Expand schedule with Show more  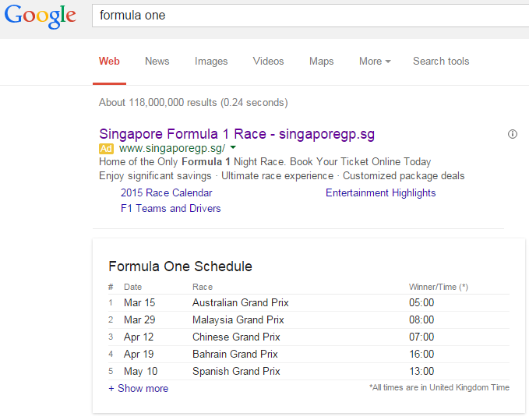[x=139, y=388]
